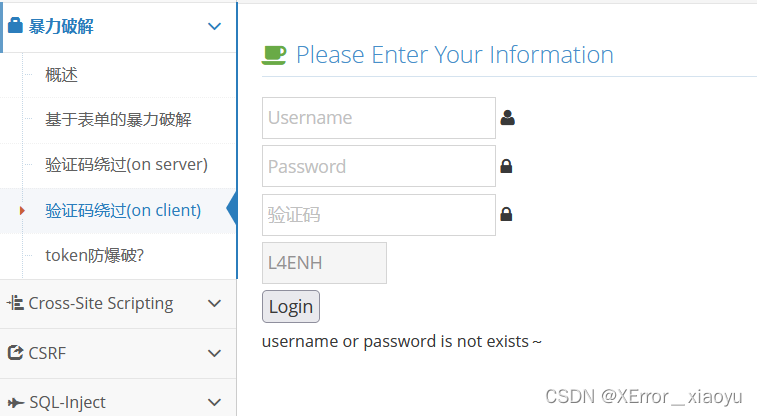This screenshot has height=416, width=757.
Task: Focus the Username input field
Action: pos(378,118)
